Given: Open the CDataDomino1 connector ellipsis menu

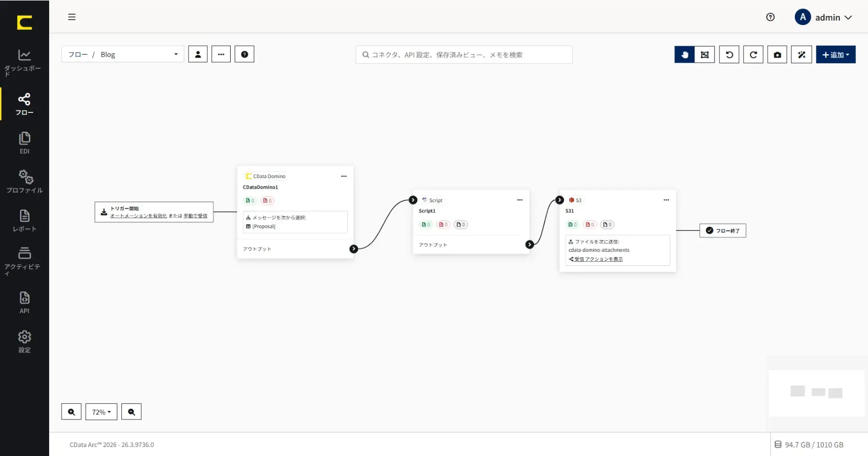Looking at the screenshot, I should click(x=343, y=176).
